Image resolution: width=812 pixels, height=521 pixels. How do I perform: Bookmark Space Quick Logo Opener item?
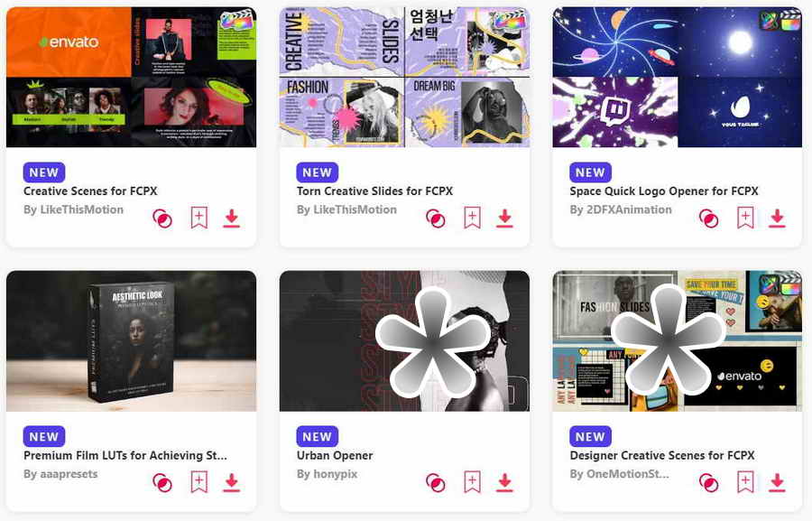tap(745, 218)
